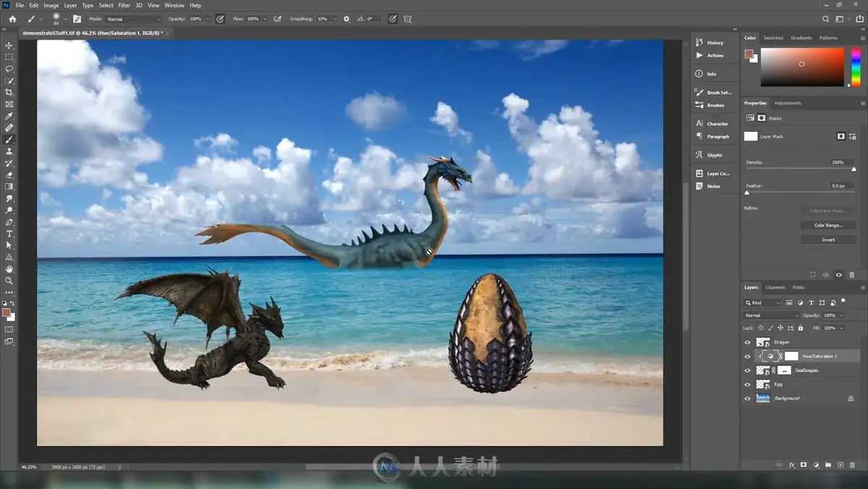
Task: Open the Opacity dropdown arrow in options bar
Action: tap(208, 19)
